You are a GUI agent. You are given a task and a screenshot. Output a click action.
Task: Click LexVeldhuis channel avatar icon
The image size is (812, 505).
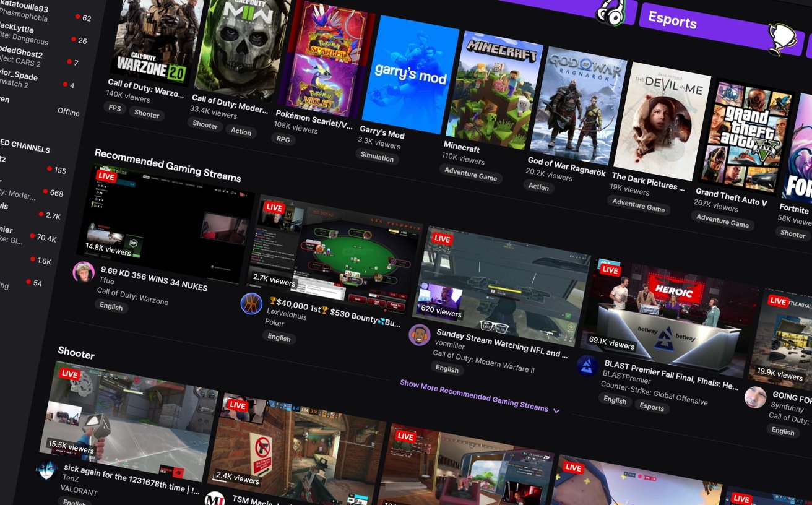[x=251, y=303]
